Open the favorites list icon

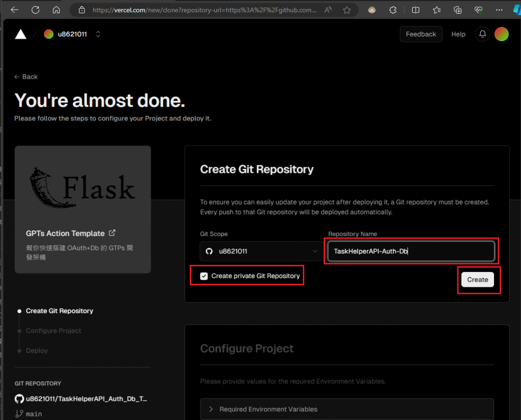click(437, 10)
